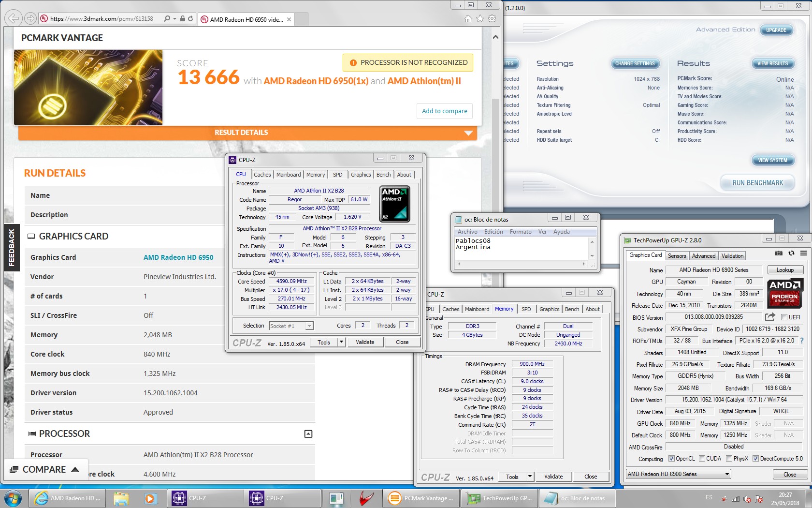The image size is (812, 508).
Task: Click the VIEW RESULTS button
Action: [x=772, y=63]
